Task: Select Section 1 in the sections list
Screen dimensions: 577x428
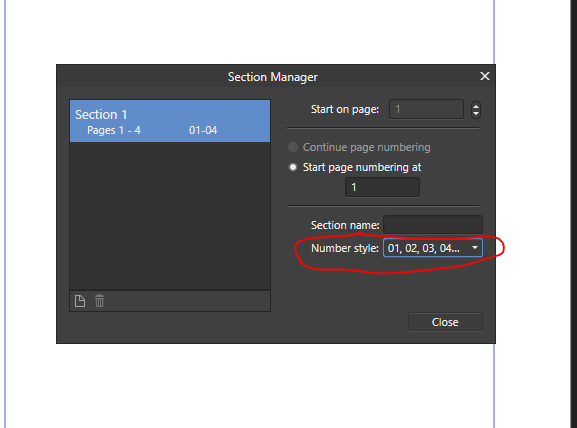Action: click(170, 121)
